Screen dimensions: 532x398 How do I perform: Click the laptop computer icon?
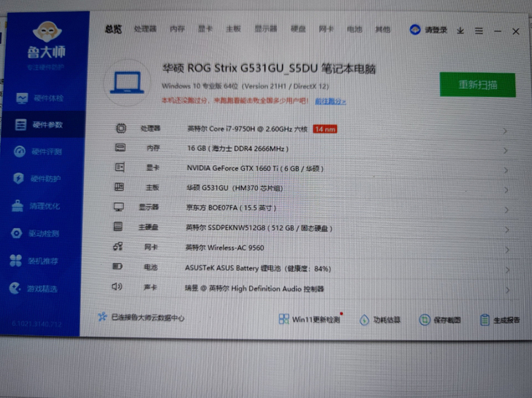127,83
